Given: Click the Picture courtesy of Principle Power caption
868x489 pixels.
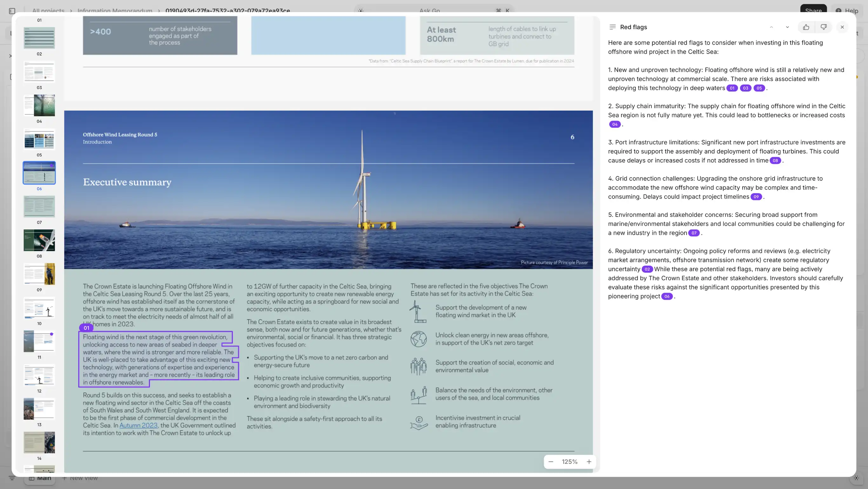Looking at the screenshot, I should point(554,262).
